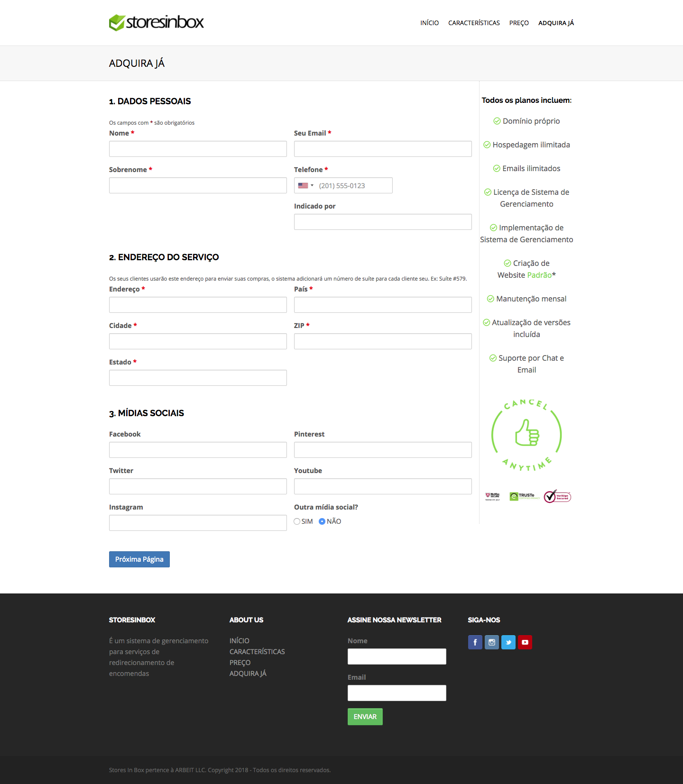Screen dimensions: 683x784
Task: Focus the Seu Email input field
Action: [x=383, y=149]
